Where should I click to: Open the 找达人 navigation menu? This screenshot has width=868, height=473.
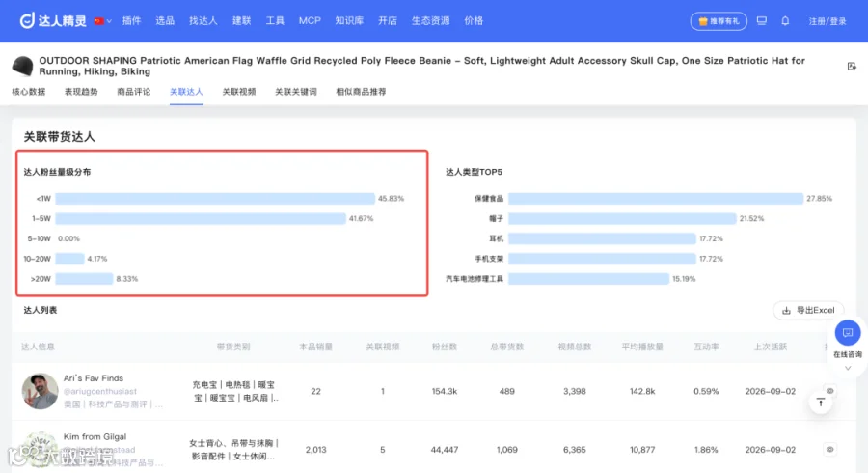click(203, 21)
